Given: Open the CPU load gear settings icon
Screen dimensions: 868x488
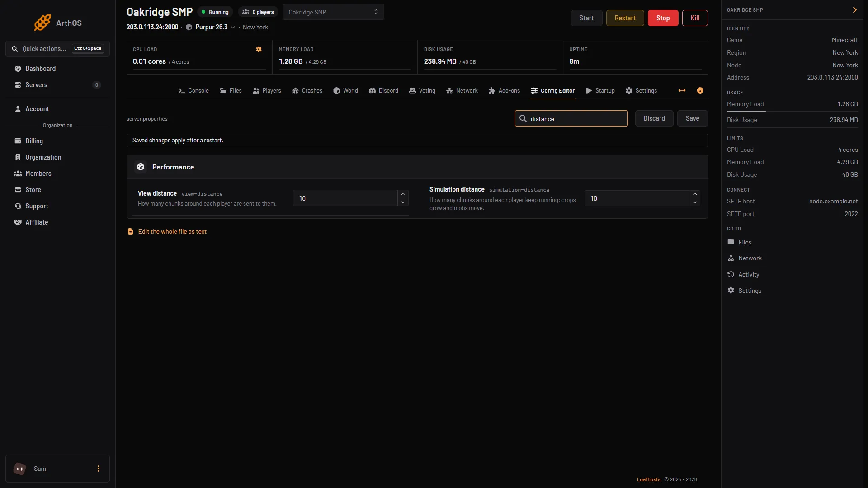Looking at the screenshot, I should pyautogui.click(x=259, y=49).
